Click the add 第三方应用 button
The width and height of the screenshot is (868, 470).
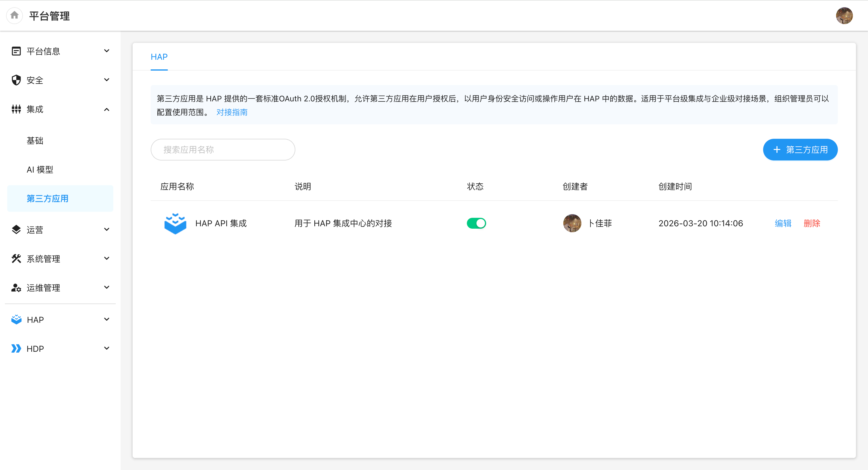[x=800, y=149]
